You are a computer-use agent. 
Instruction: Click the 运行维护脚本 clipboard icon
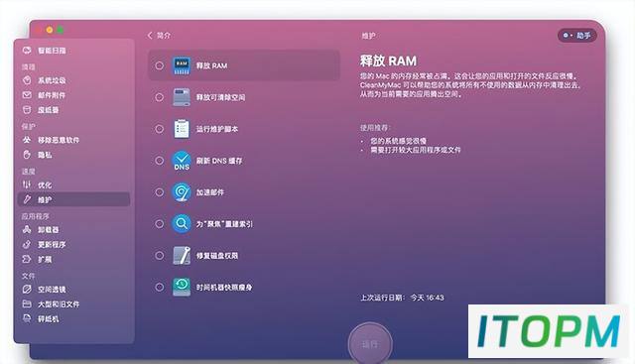pos(182,129)
